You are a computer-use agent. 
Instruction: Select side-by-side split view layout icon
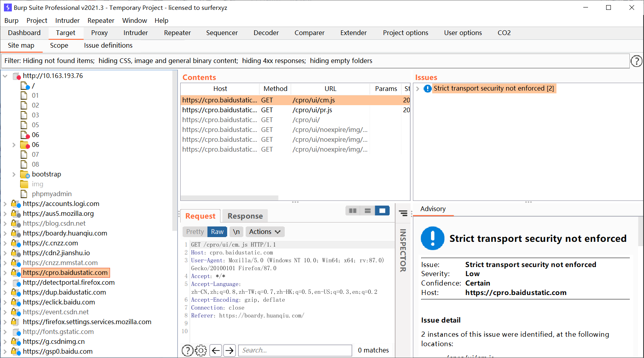point(353,211)
